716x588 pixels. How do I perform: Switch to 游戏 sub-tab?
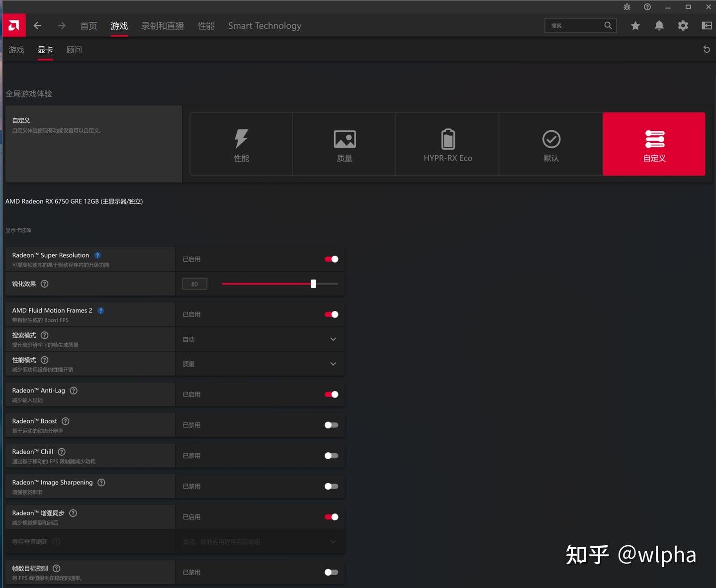(x=16, y=50)
